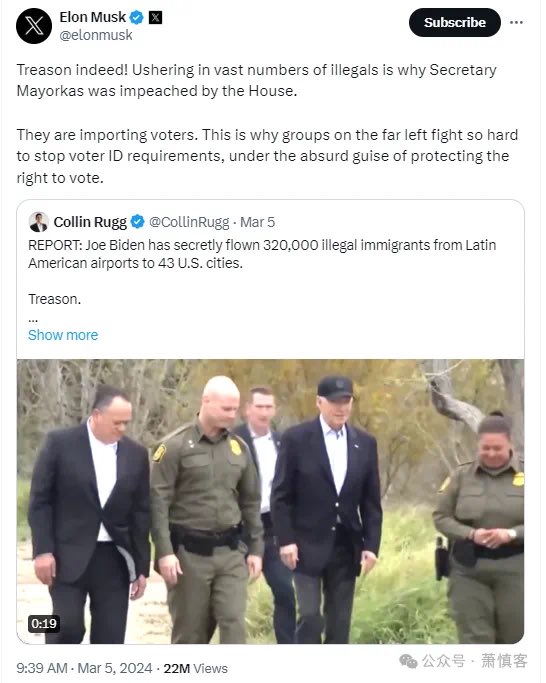
Task: Open the @CollinRugg handle
Action: coord(189,222)
